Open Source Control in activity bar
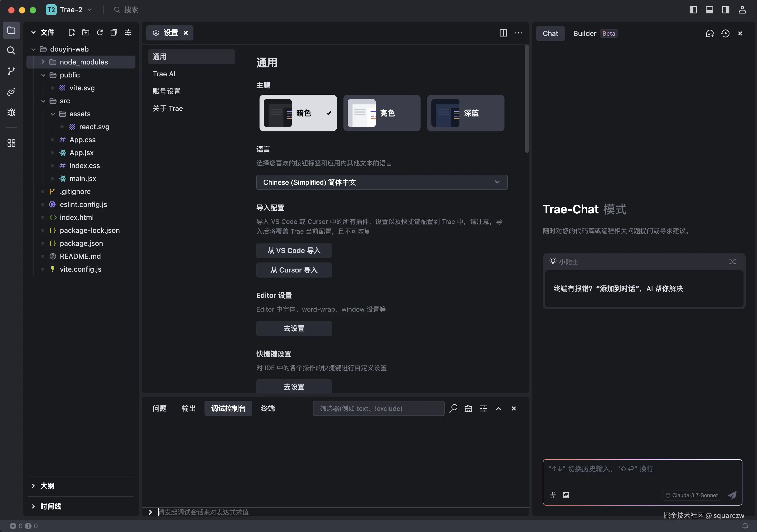This screenshot has height=532, width=757. coord(11,71)
